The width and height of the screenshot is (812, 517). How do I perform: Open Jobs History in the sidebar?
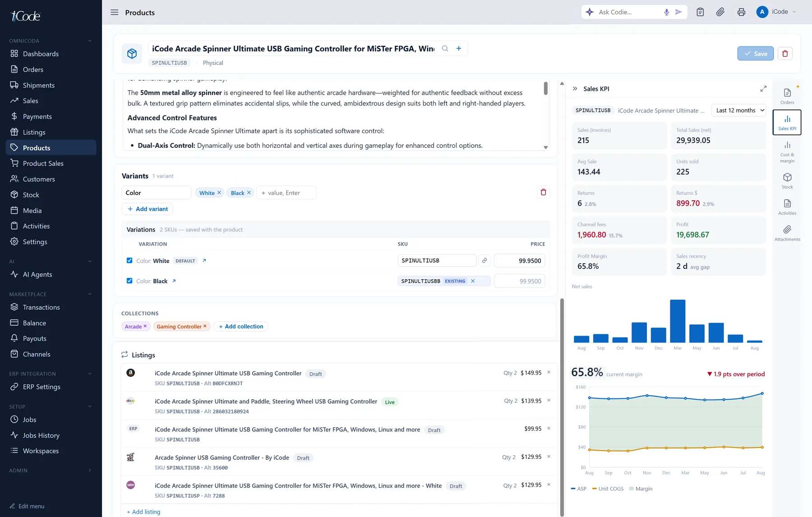tap(51, 435)
